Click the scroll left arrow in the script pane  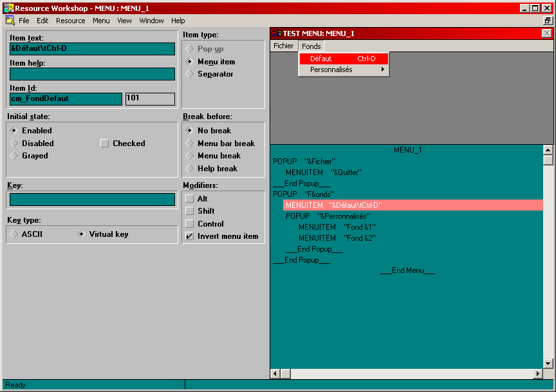[275, 374]
